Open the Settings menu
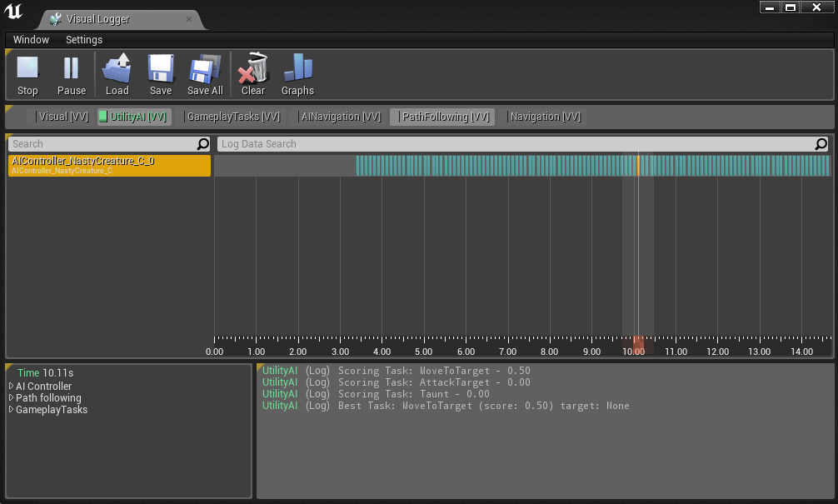The image size is (838, 504). point(84,40)
